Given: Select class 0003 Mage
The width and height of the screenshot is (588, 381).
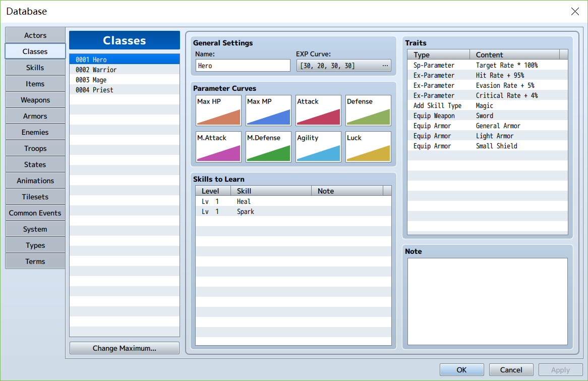Looking at the screenshot, I should [x=125, y=80].
